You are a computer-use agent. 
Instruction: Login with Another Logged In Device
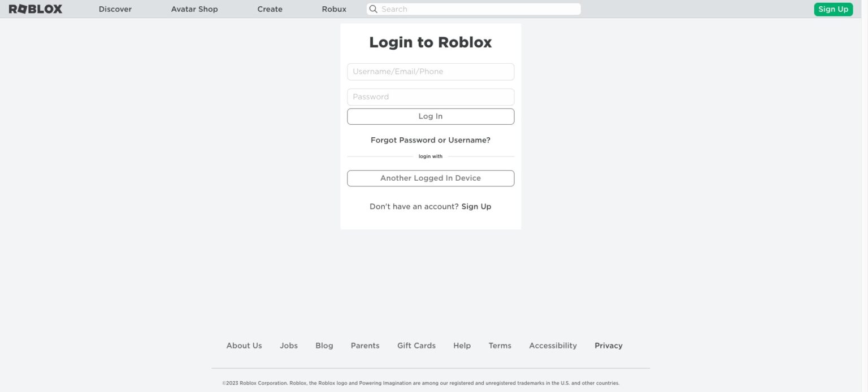430,178
